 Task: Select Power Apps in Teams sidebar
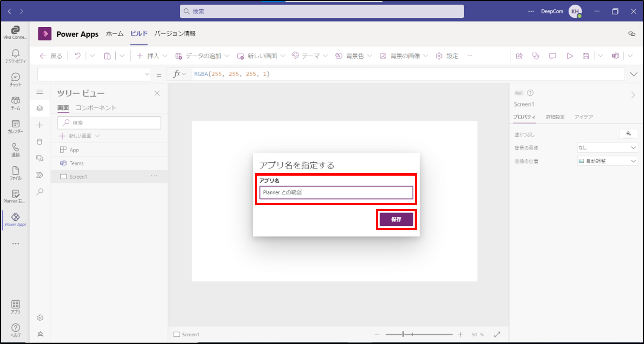[15, 220]
